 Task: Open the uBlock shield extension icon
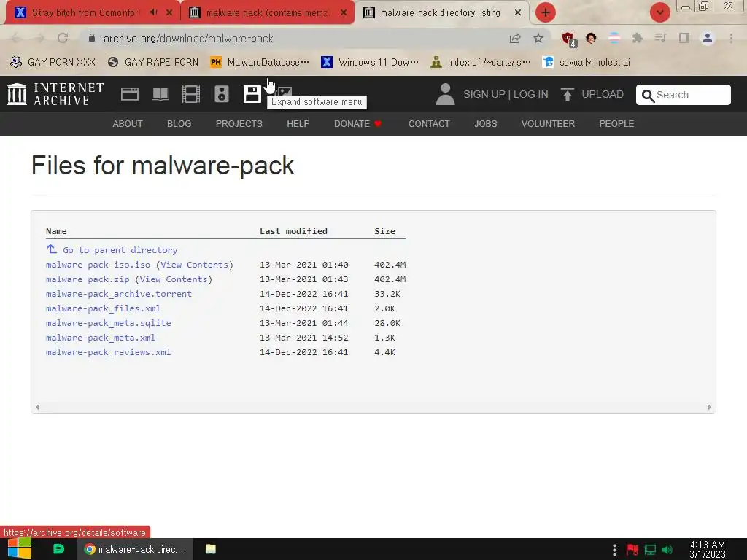(568, 39)
